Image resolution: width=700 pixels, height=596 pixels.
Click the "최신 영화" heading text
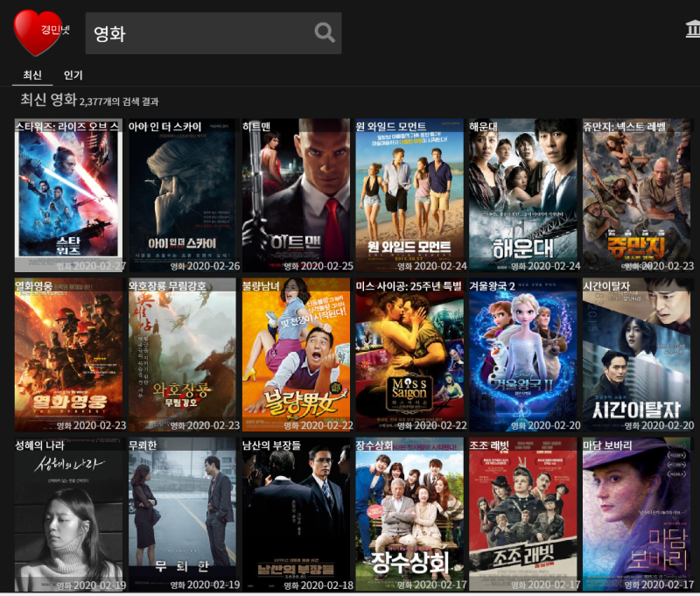click(49, 99)
